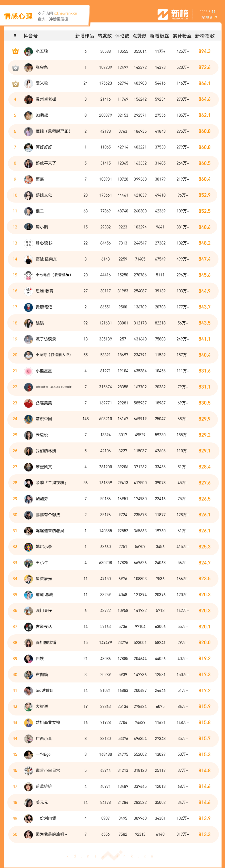Click the gold crown icon for rank one
The height and width of the screenshot is (868, 225).
click(15, 52)
